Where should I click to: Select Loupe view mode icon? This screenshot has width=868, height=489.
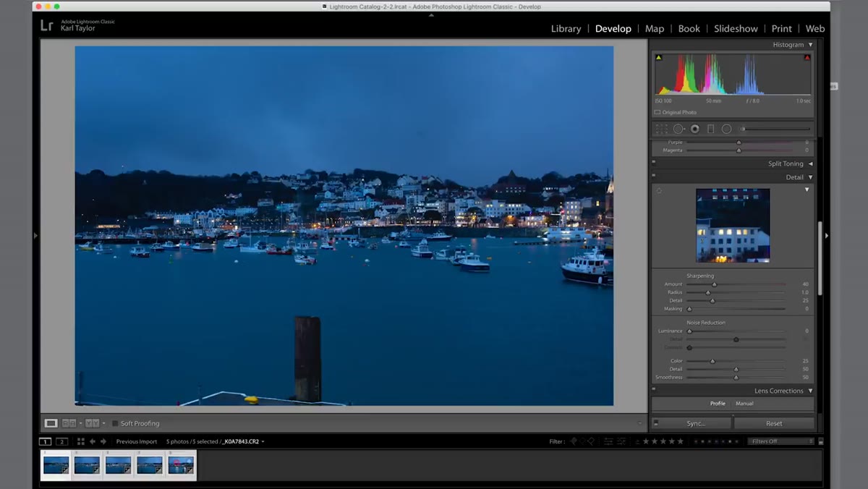(x=51, y=423)
